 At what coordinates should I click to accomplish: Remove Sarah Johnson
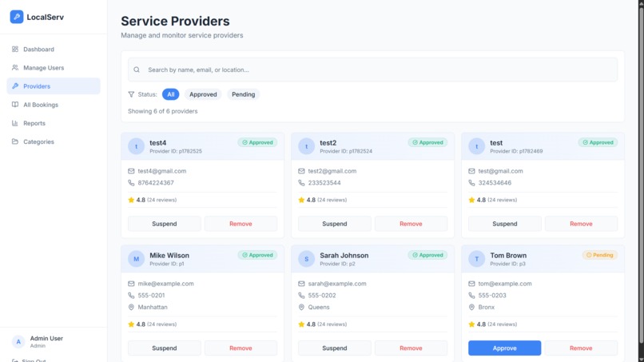click(x=411, y=348)
